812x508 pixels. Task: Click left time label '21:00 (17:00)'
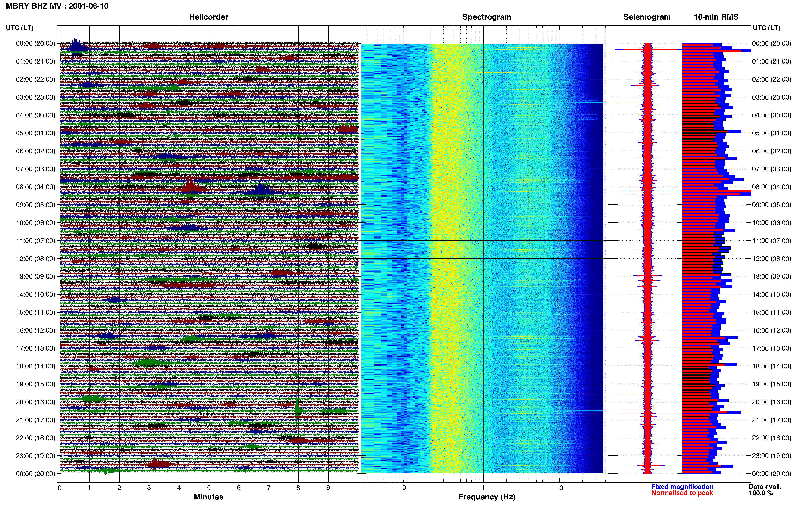[x=35, y=420]
